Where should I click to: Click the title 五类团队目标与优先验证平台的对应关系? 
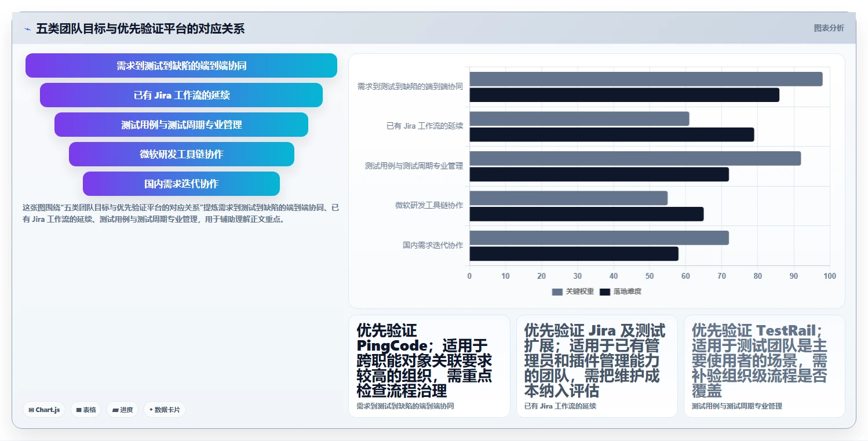(140, 28)
